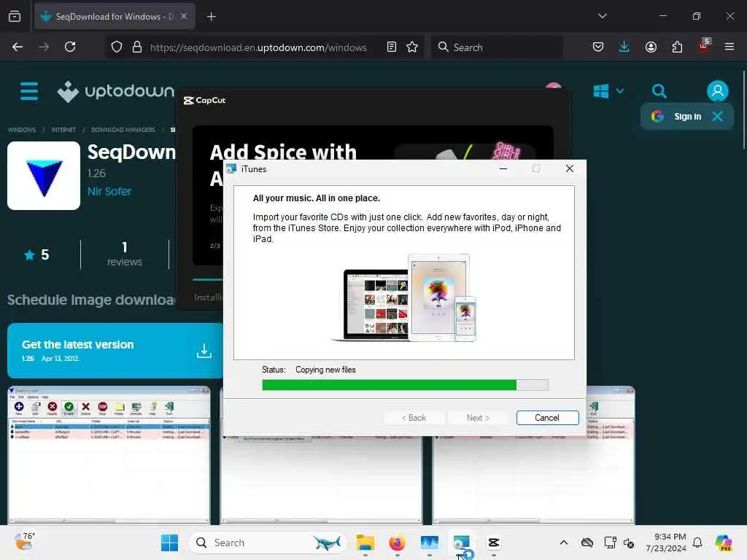Bookmark this page with the star

(x=412, y=47)
